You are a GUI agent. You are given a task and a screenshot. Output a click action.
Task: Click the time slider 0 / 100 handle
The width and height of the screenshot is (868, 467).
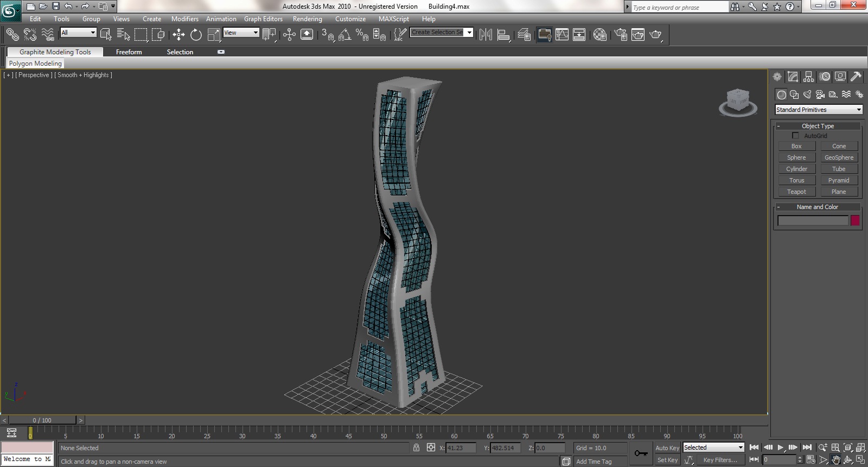(42, 420)
